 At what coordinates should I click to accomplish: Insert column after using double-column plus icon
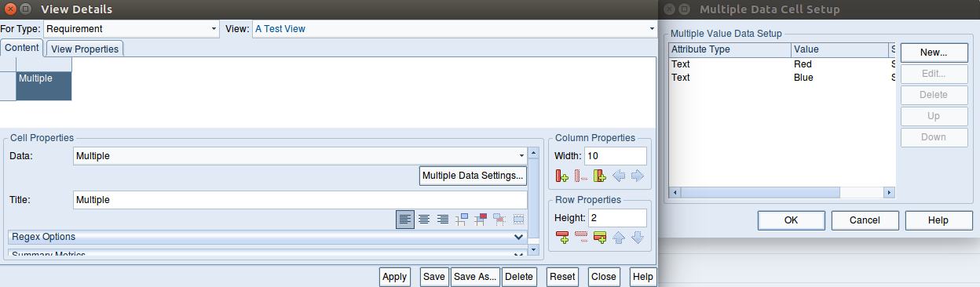click(x=600, y=176)
